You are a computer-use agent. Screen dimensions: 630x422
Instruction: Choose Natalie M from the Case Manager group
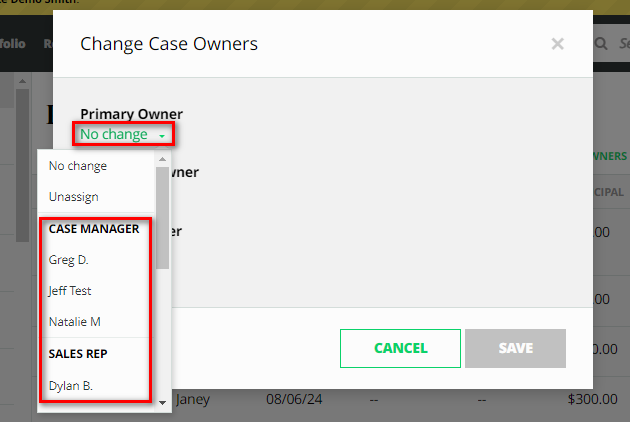click(75, 322)
